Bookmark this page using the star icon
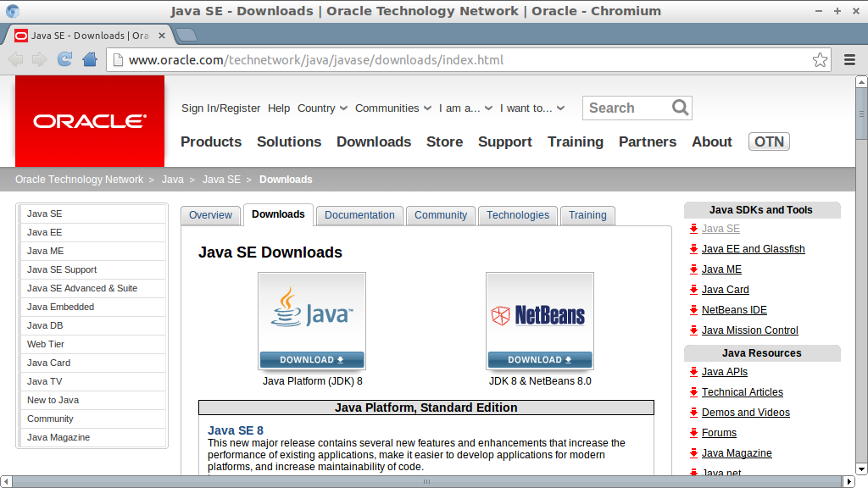This screenshot has width=868, height=488. [819, 59]
